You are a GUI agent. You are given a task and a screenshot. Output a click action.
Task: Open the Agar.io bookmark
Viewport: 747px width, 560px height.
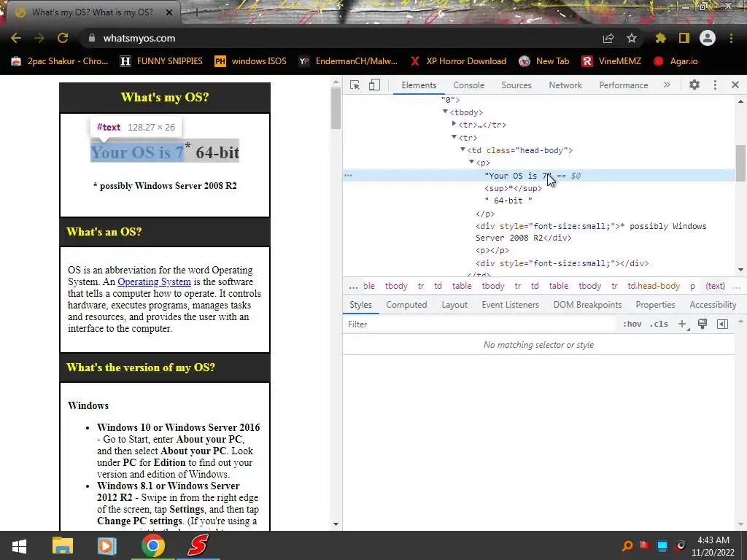click(x=676, y=61)
